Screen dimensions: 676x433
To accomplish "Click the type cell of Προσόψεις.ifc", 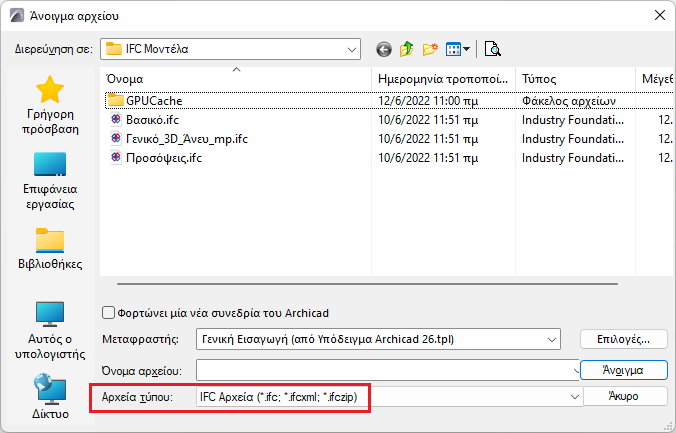I will (x=573, y=157).
